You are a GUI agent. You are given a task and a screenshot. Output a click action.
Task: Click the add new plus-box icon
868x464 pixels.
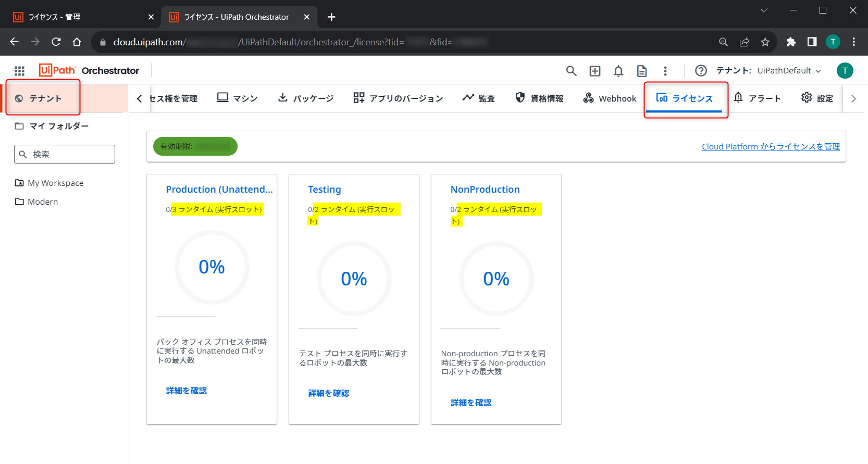[595, 71]
